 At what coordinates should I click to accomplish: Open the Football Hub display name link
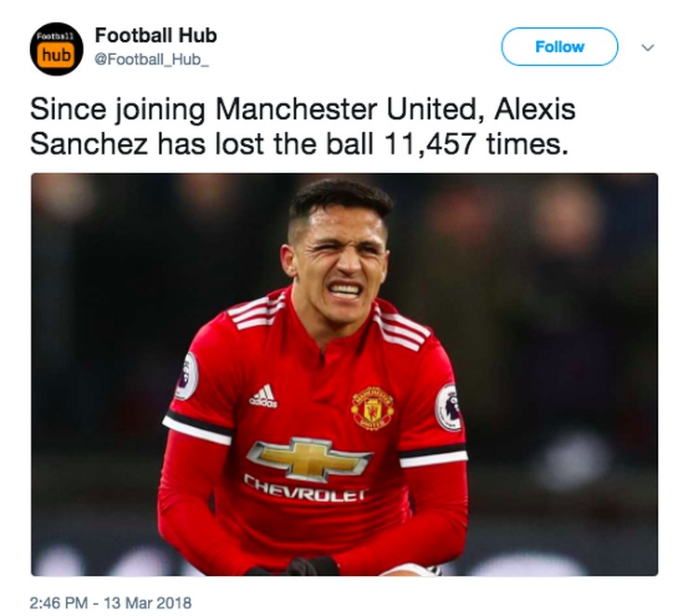click(x=155, y=35)
